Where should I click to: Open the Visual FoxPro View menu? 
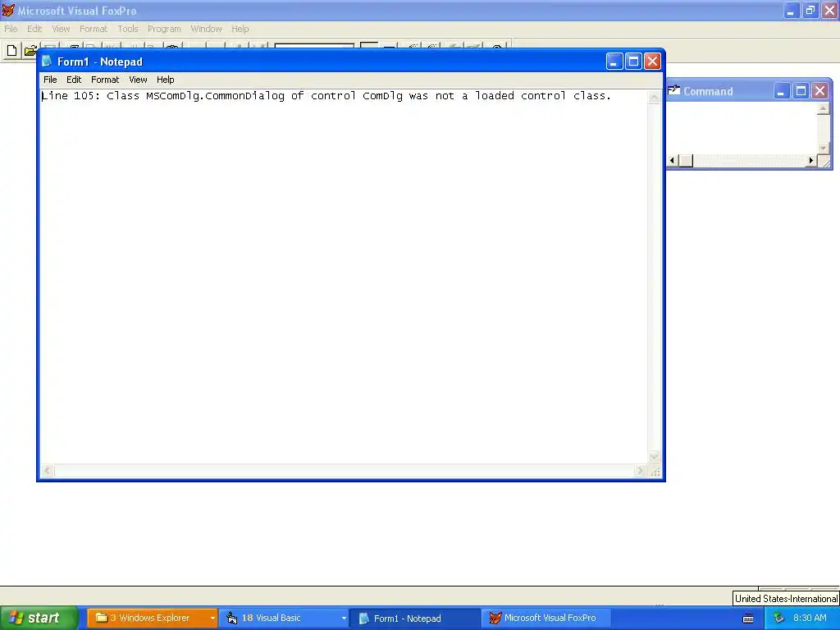point(61,29)
